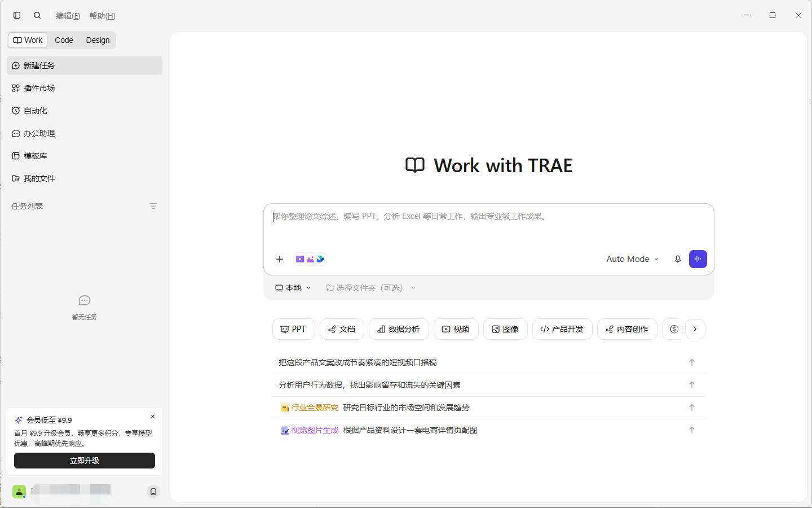Maximize the TRAE window
This screenshot has width=812, height=508.
click(x=773, y=15)
